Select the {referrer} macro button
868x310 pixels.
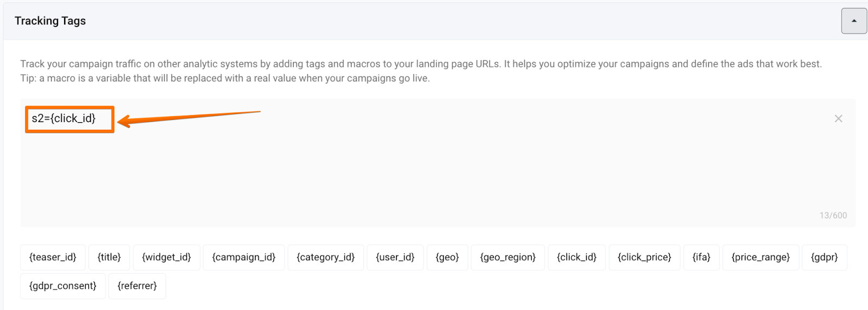pos(137,286)
